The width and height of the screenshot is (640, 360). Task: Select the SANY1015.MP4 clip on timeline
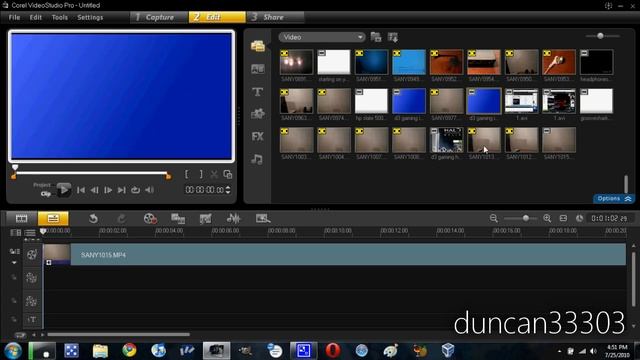click(334, 255)
